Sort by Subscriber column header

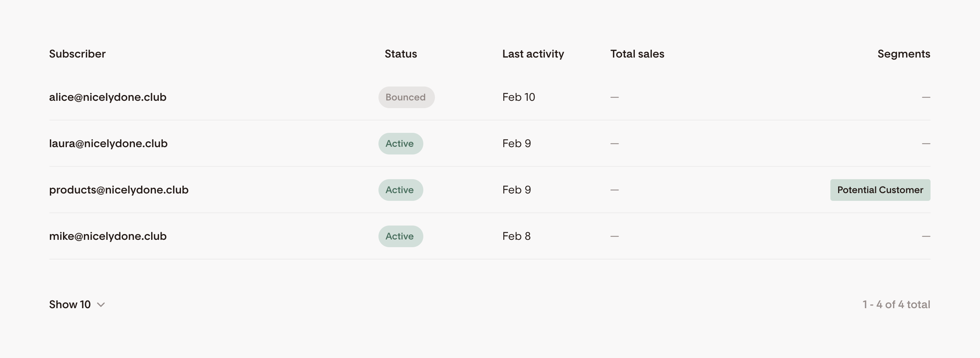[77, 54]
